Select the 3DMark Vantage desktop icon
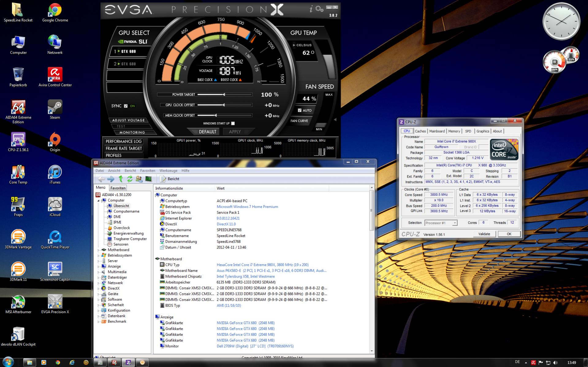Screen dimensions: 588x367 (18, 239)
